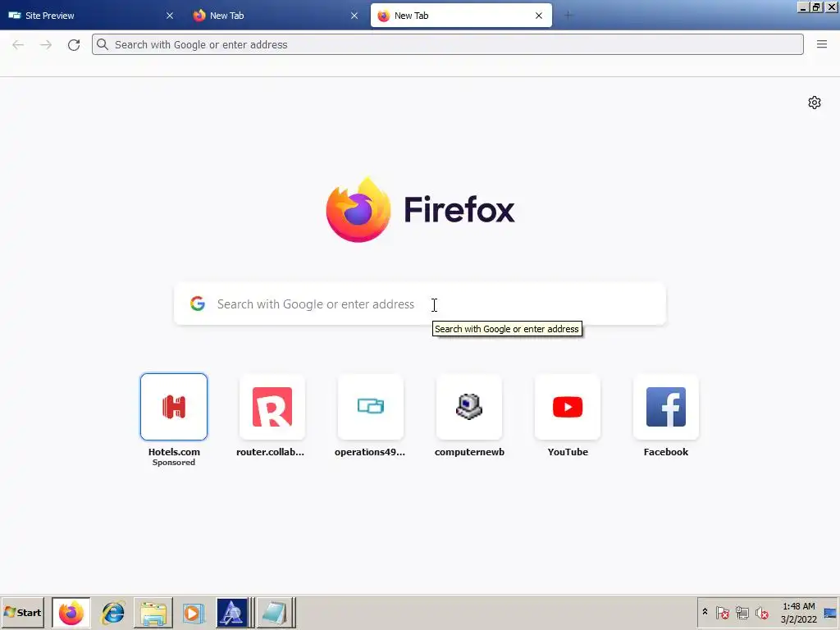Click the Show Desktop button
The width and height of the screenshot is (840, 630).
tap(830, 612)
